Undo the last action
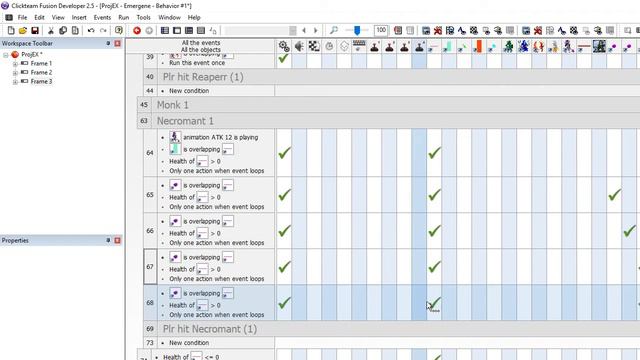Screen dimensions: 640x360 (x=91, y=31)
